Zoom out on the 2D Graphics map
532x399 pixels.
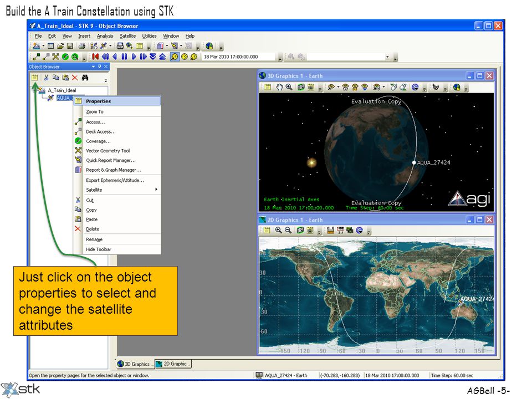click(288, 231)
